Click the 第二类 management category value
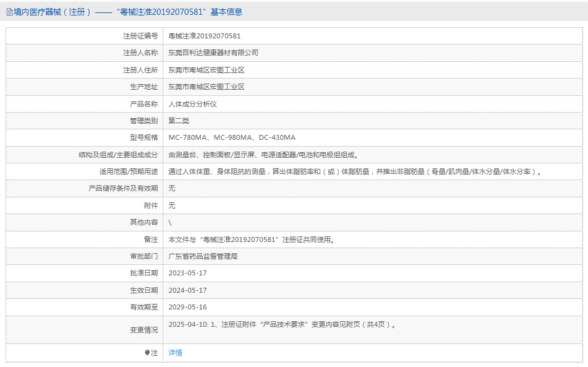This screenshot has height=367, width=588. 179,121
